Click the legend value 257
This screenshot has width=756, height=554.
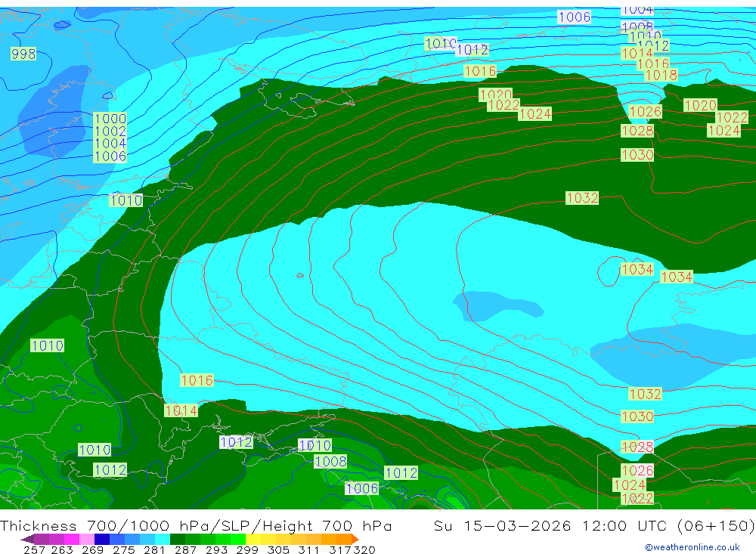click(34, 549)
